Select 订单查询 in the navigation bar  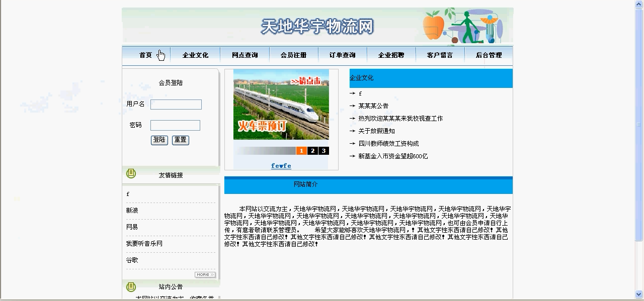click(x=342, y=55)
